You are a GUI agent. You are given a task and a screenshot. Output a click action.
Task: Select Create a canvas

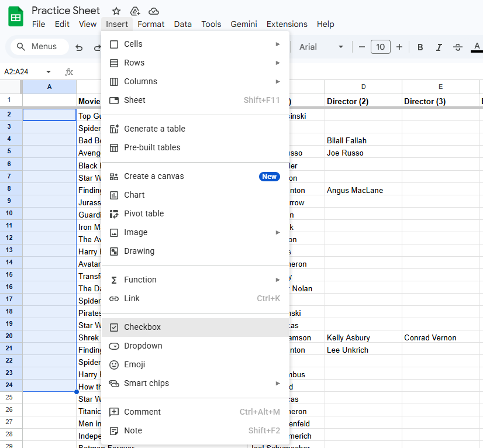click(x=195, y=176)
